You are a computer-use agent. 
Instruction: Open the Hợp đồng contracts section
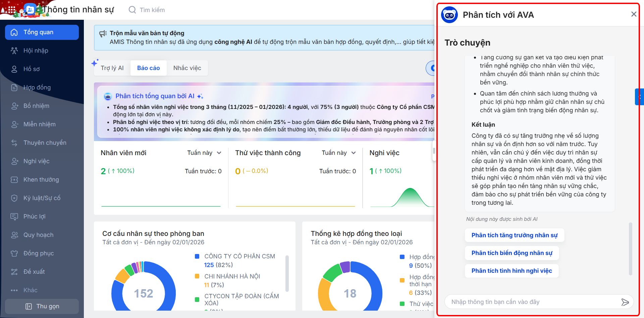(x=42, y=87)
